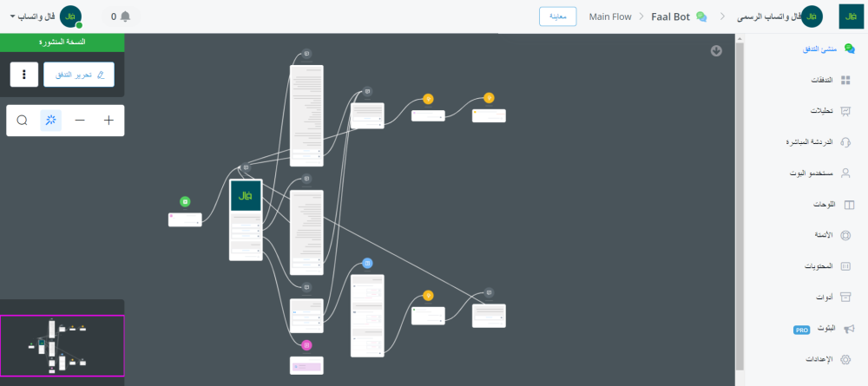Click the pink node icon at bottom
Viewport: 868px width, 386px height.
pyautogui.click(x=306, y=345)
